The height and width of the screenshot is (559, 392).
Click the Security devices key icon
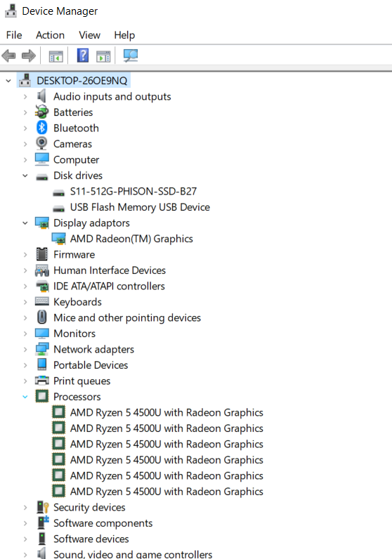coord(42,507)
